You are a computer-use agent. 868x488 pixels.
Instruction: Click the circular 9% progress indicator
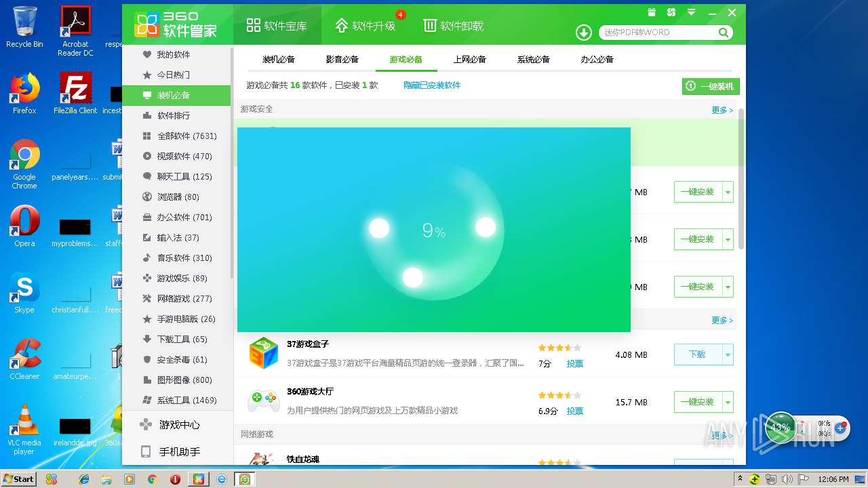(433, 230)
